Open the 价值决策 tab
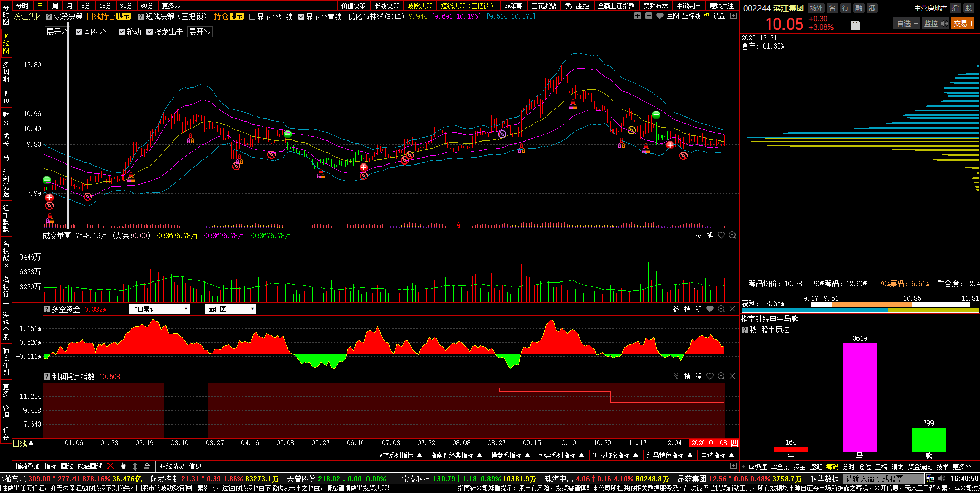 coord(354,6)
